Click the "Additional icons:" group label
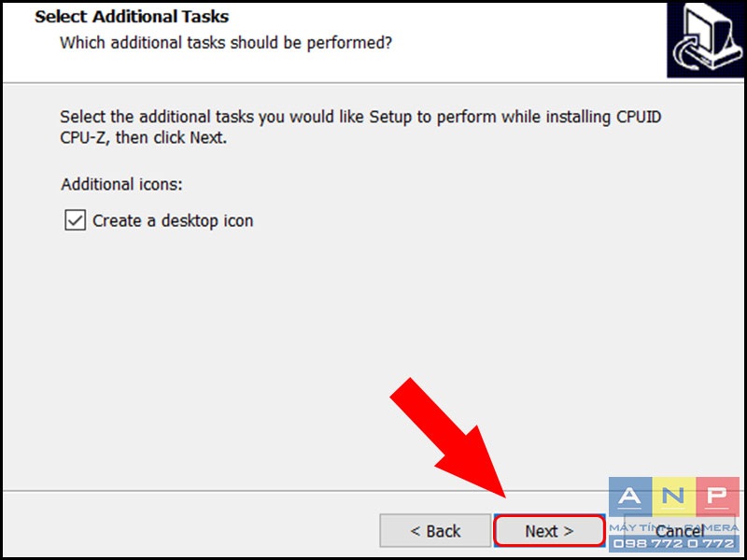747x560 pixels. pyautogui.click(x=122, y=184)
